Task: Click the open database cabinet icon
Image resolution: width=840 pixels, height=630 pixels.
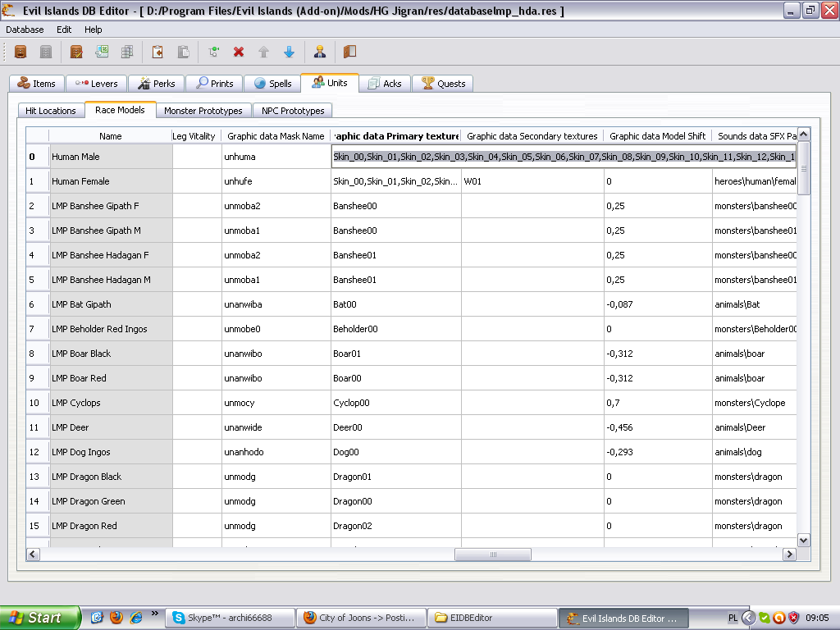Action: coord(21,52)
